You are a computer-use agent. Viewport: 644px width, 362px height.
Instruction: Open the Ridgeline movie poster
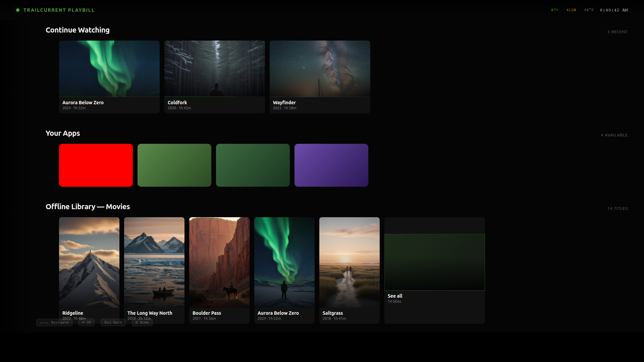89,270
